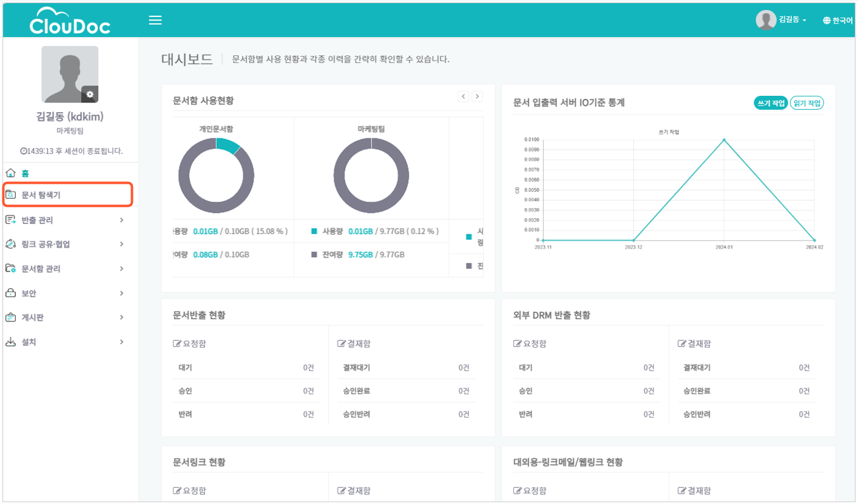Screen dimensions: 858x504
Task: Click edit icon beside 대외용 링크메일 결재함
Action: click(682, 491)
